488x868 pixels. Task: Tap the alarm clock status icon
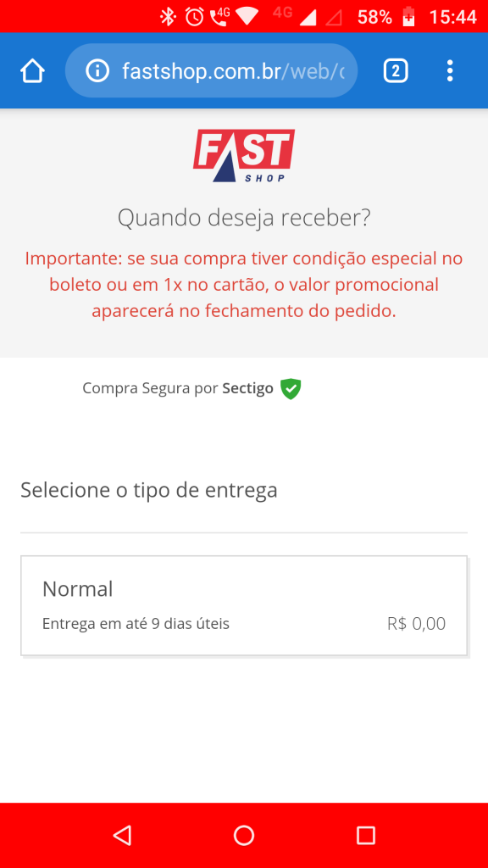pos(194,17)
